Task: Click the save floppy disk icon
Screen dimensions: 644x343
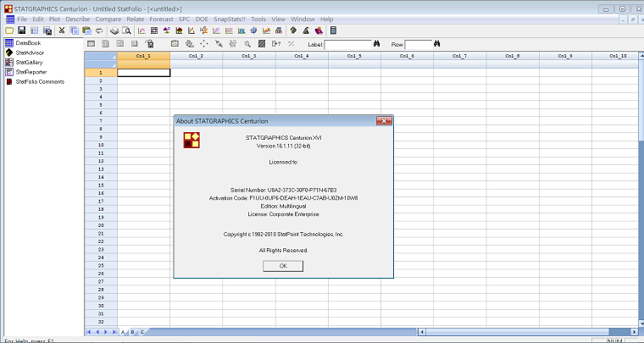Action: [21, 30]
